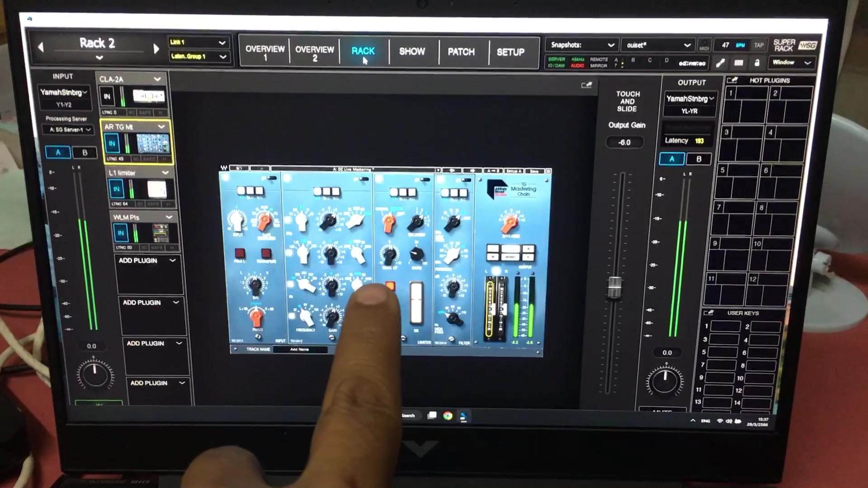The image size is (868, 488).
Task: Click the touch-and-slide wrench tool icon
Action: (x=721, y=63)
